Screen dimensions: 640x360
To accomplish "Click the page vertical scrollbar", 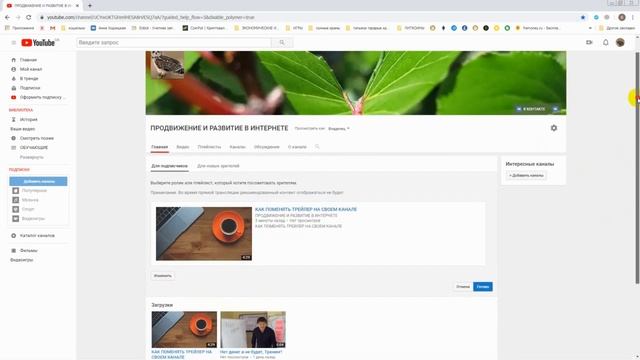I will click(x=637, y=167).
